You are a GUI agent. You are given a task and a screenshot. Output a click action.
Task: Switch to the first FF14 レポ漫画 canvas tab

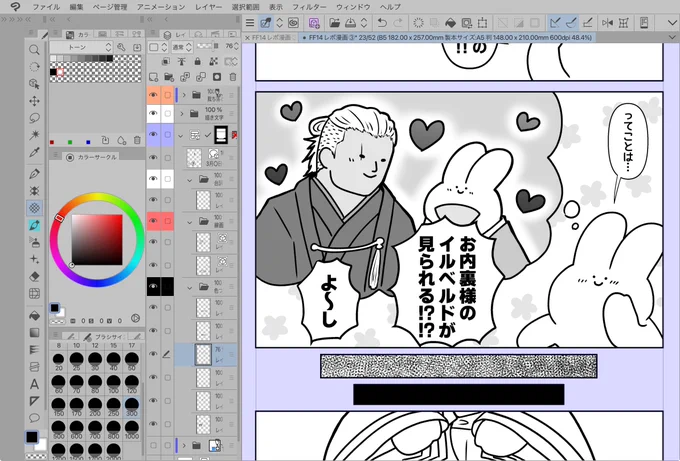coord(272,38)
